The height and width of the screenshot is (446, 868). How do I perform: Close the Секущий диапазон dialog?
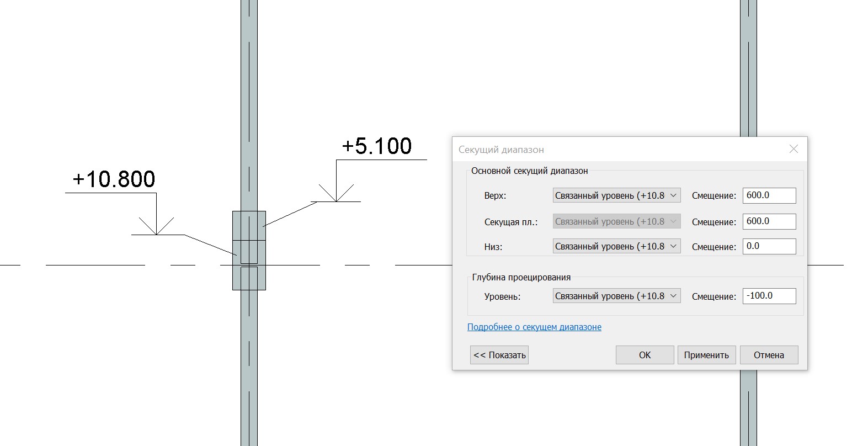click(x=794, y=149)
